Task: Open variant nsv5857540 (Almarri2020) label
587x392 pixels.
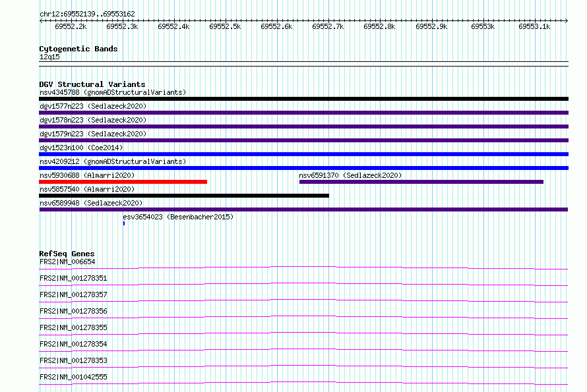Action: pyautogui.click(x=87, y=189)
